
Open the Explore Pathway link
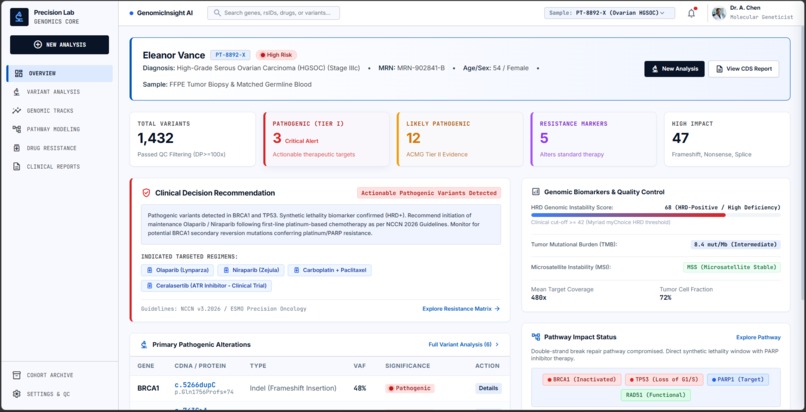758,338
